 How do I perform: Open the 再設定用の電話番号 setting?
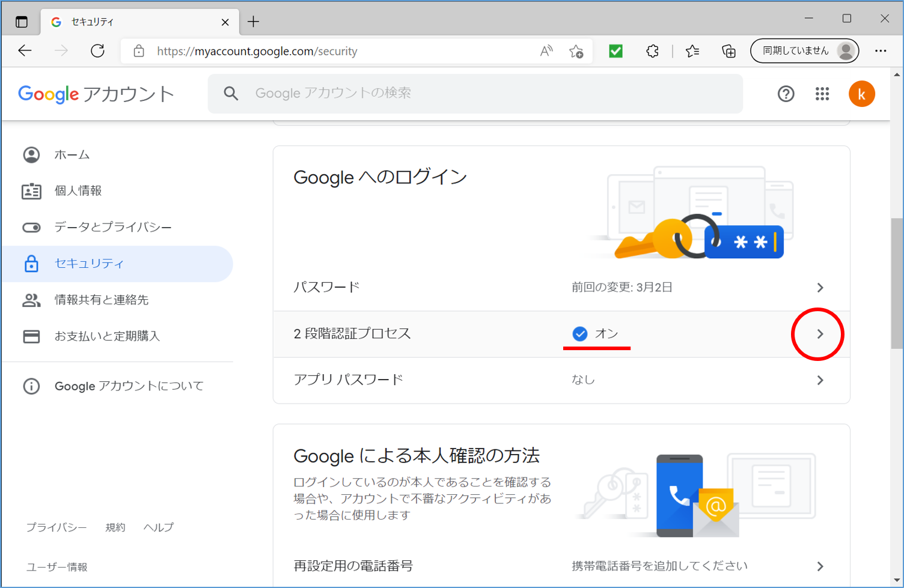pyautogui.click(x=561, y=566)
